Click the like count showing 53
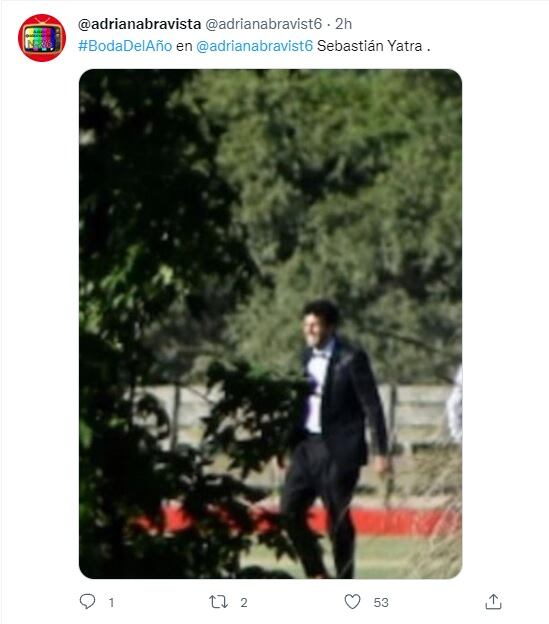This screenshot has height=624, width=549. click(381, 603)
